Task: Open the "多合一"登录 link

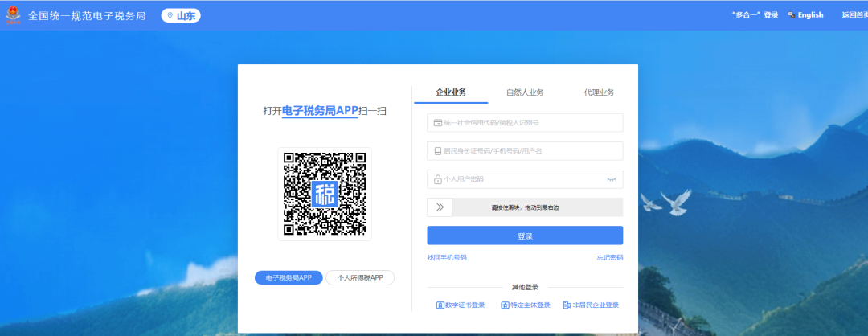Action: tap(755, 15)
